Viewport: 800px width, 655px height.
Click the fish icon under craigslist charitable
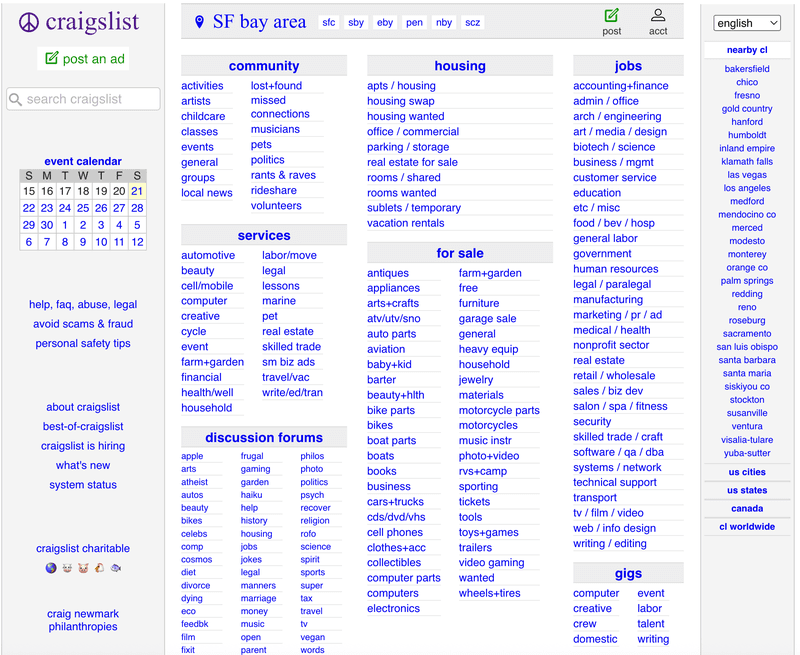point(115,568)
